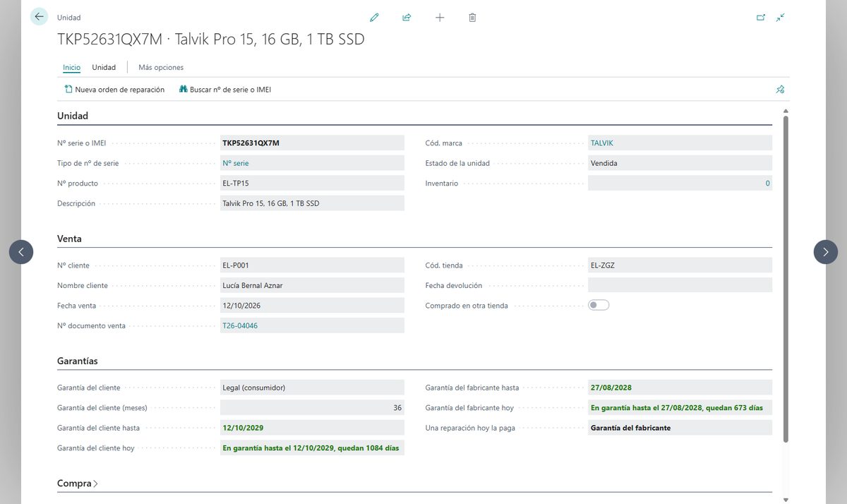Pin the action bar

tap(780, 90)
